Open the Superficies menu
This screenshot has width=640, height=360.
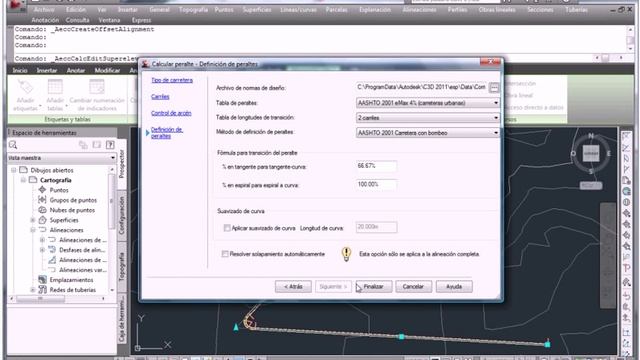coord(257,9)
